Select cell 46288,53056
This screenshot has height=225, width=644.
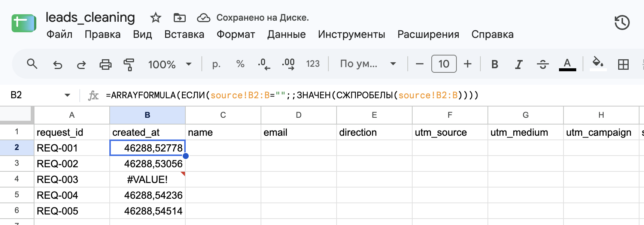[148, 164]
